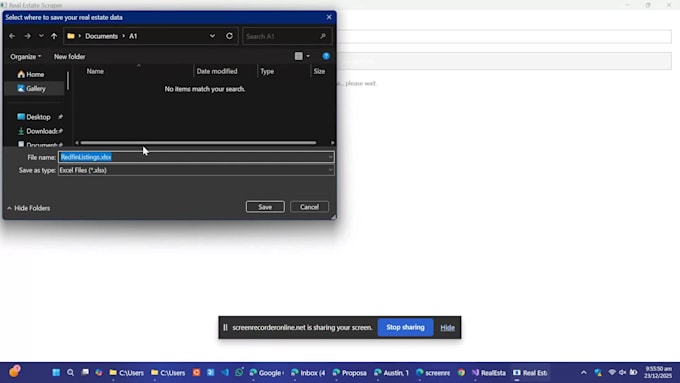
Task: Create a New folder
Action: tap(69, 56)
